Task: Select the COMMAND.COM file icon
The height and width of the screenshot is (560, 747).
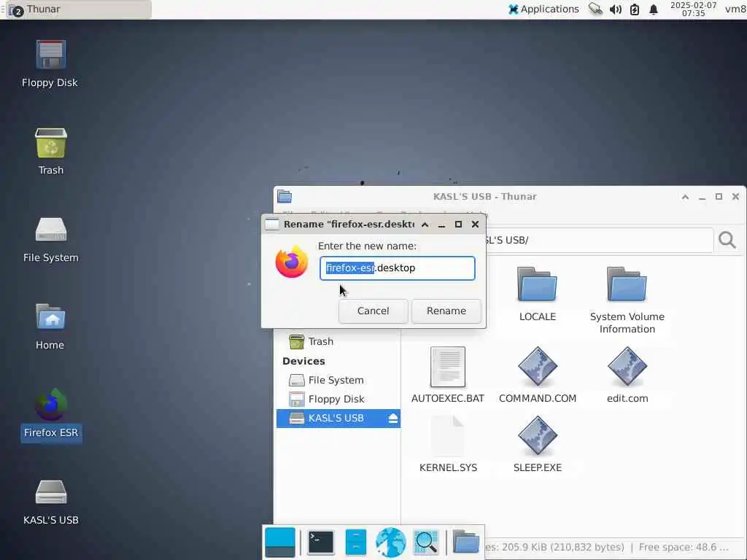Action: pyautogui.click(x=538, y=367)
